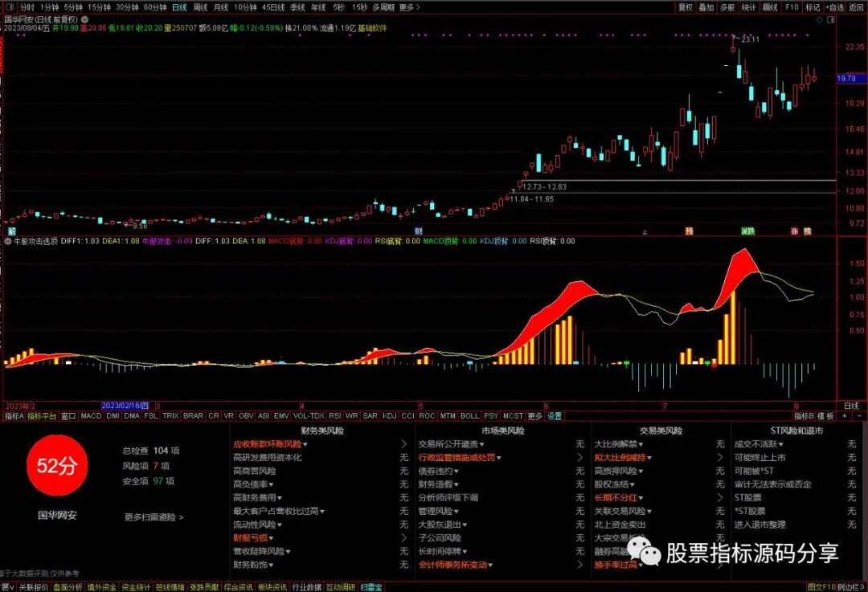Expand 财报亏损 risk item
The width and height of the screenshot is (868, 592).
coord(253,537)
